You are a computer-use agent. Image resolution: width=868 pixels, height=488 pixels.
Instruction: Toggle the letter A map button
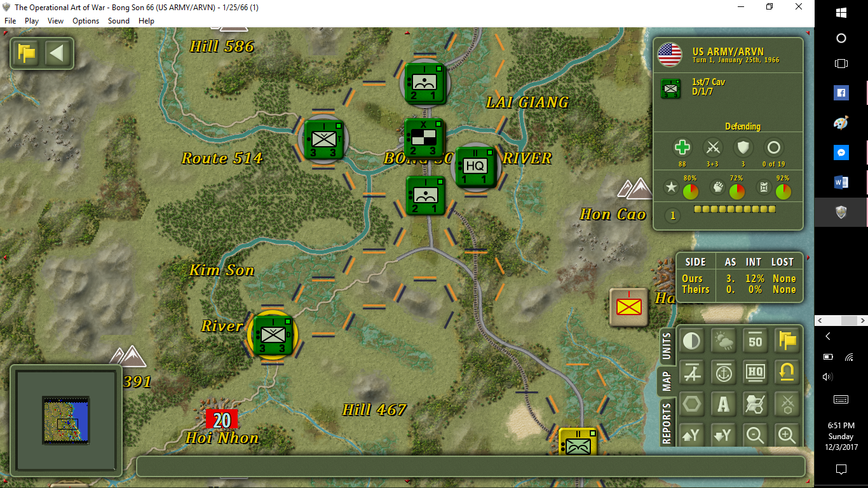point(724,404)
